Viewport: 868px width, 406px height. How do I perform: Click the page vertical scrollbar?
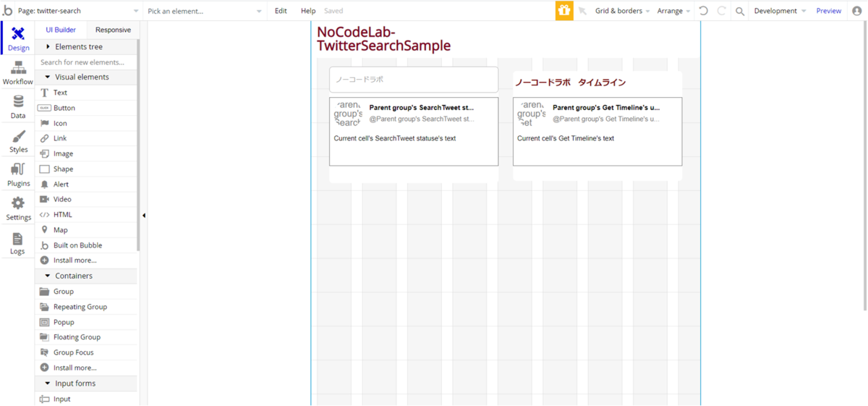pyautogui.click(x=864, y=166)
